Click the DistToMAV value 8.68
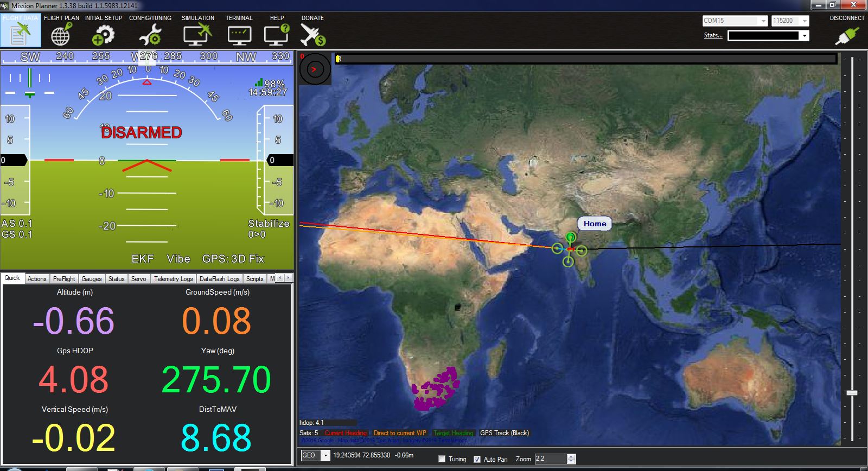 click(x=216, y=438)
